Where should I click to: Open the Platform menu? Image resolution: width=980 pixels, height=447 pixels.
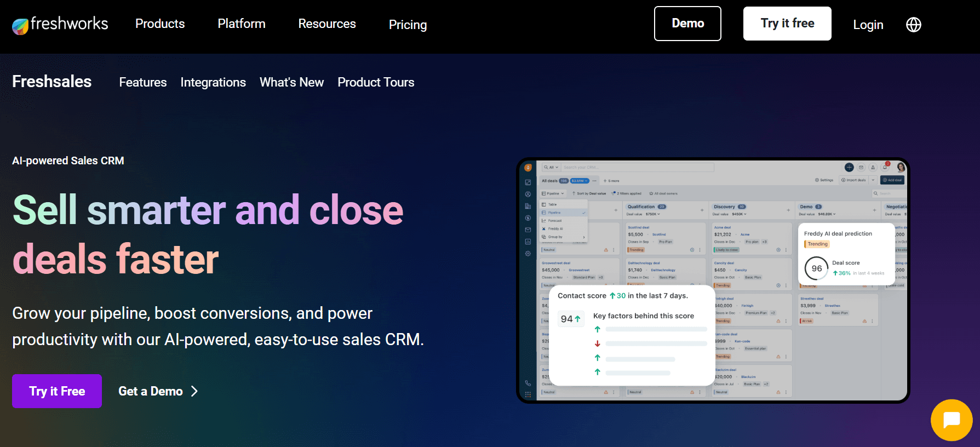coord(242,24)
